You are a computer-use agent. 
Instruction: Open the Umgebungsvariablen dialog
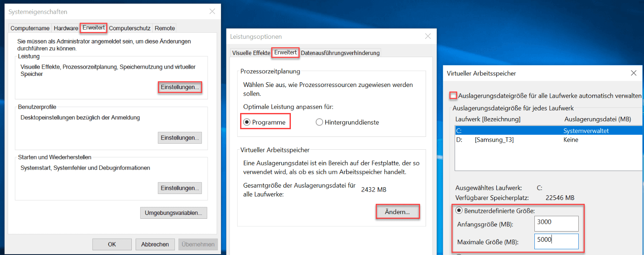(174, 213)
